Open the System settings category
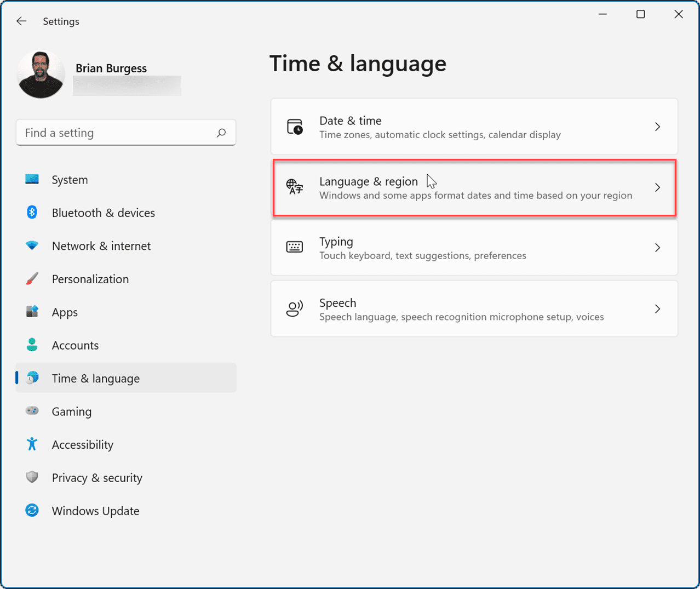Viewport: 700px width, 589px height. 70,180
